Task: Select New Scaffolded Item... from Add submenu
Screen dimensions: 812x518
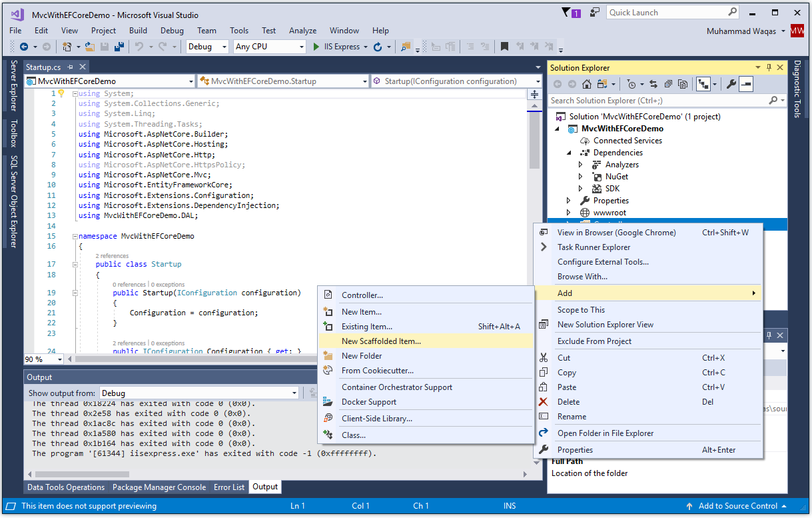Action: 426,341
